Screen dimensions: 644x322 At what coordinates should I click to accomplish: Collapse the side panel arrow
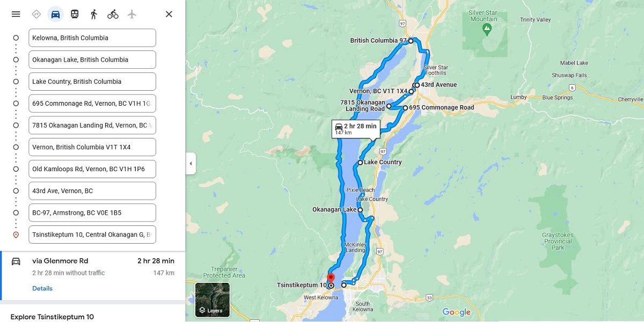(191, 163)
